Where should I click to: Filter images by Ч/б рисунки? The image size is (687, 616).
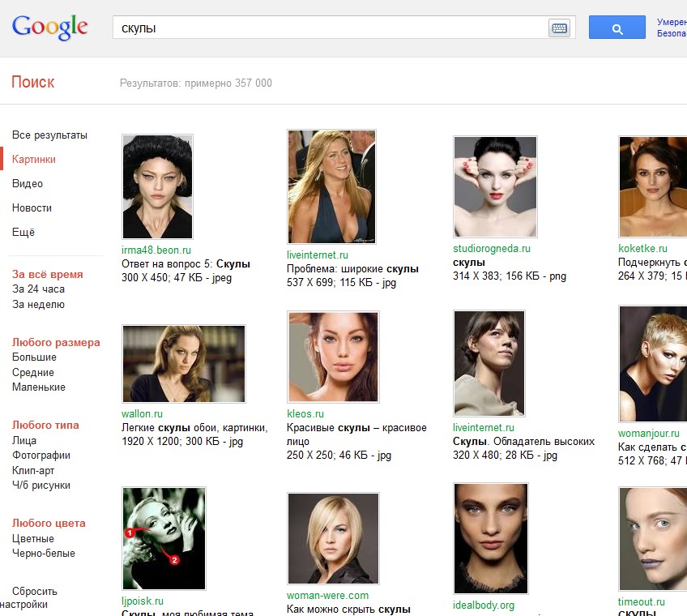(41, 486)
